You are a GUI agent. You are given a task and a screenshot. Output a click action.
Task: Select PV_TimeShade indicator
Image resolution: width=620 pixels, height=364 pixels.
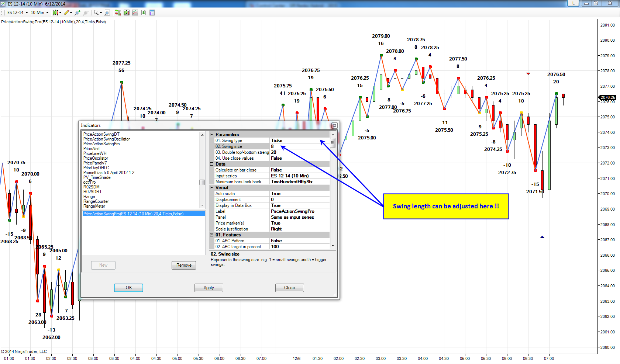[x=97, y=177]
